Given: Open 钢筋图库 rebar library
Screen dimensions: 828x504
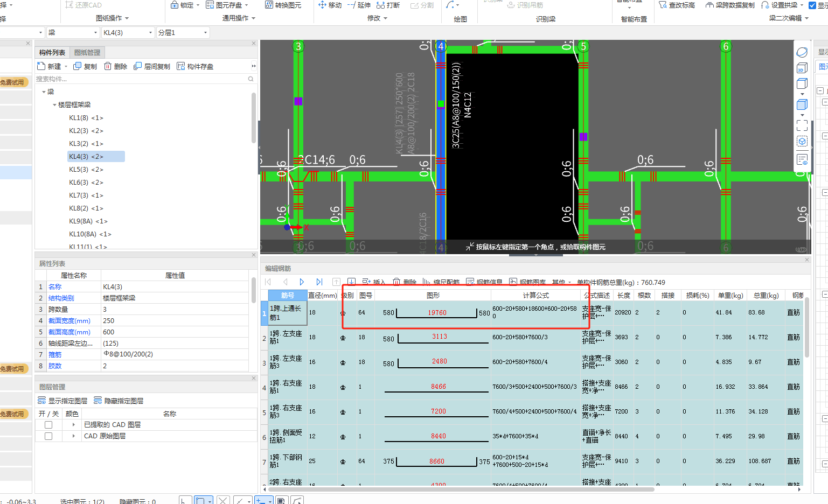Looking at the screenshot, I should (527, 282).
